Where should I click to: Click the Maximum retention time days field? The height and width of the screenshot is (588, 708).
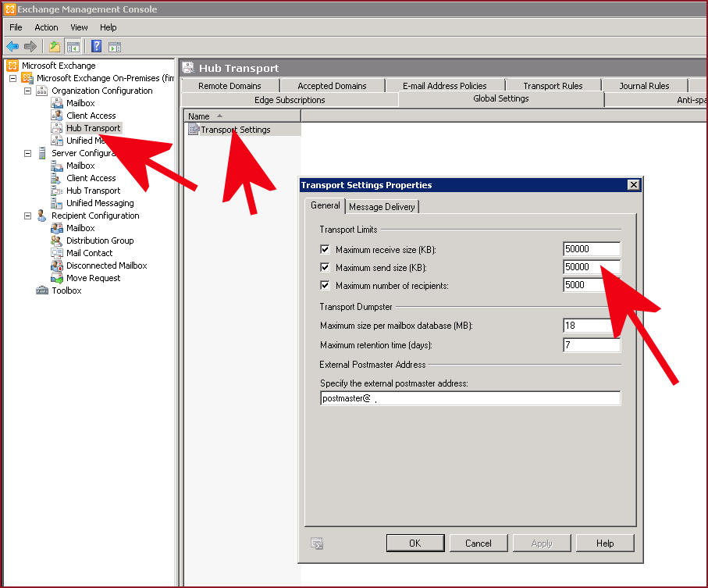[592, 345]
